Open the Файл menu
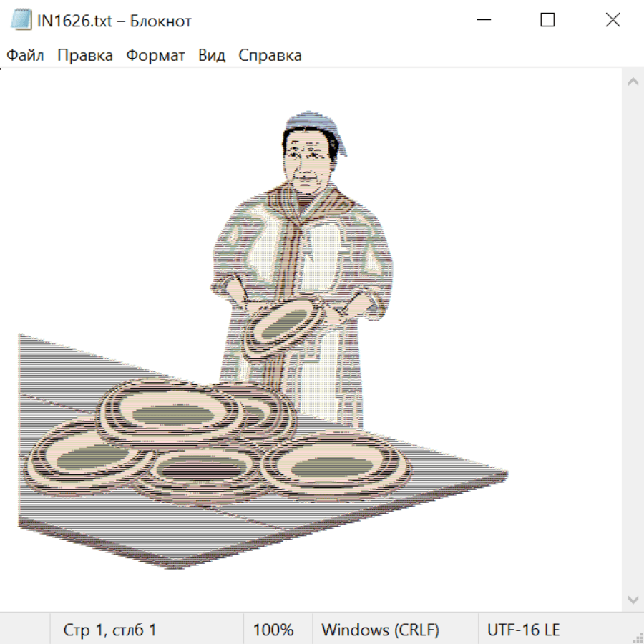 click(x=25, y=56)
